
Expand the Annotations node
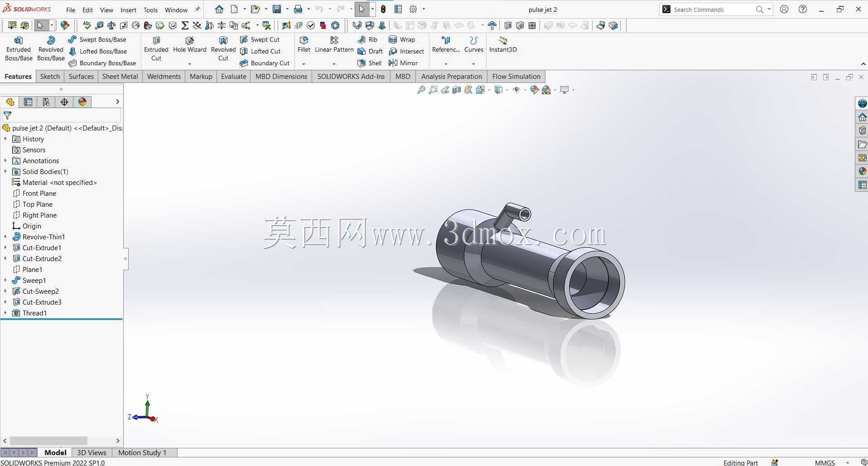(x=5, y=161)
